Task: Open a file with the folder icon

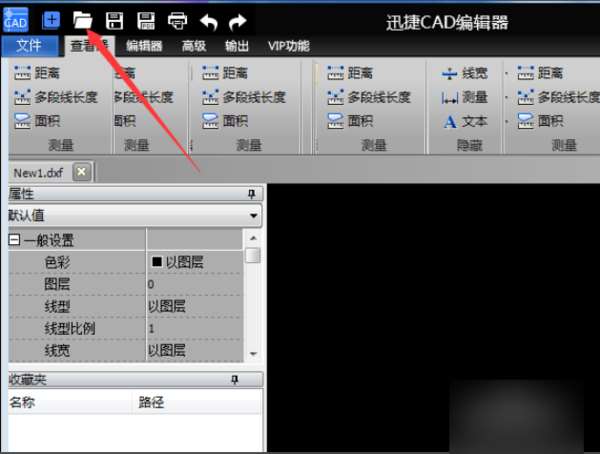Action: coord(83,20)
